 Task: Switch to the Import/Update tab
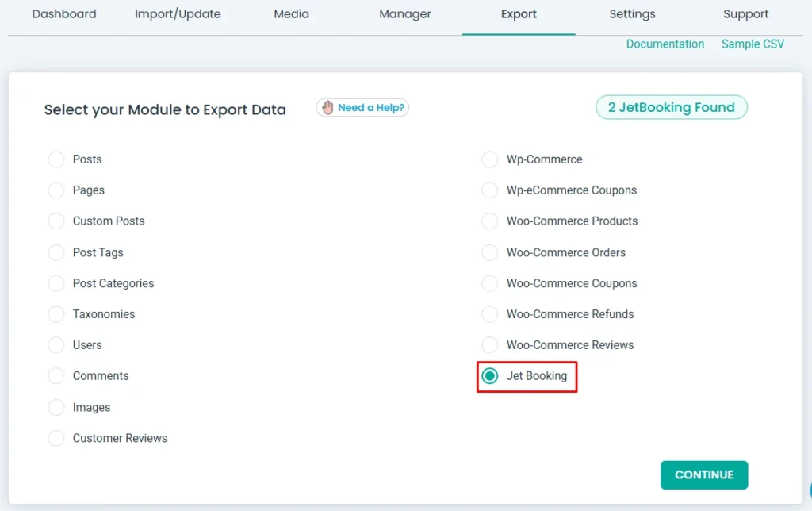click(x=178, y=14)
